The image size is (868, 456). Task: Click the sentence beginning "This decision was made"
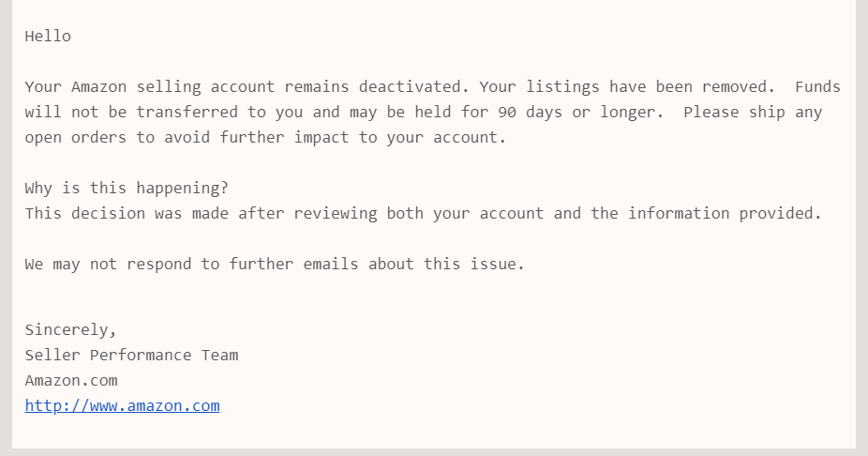pos(423,213)
